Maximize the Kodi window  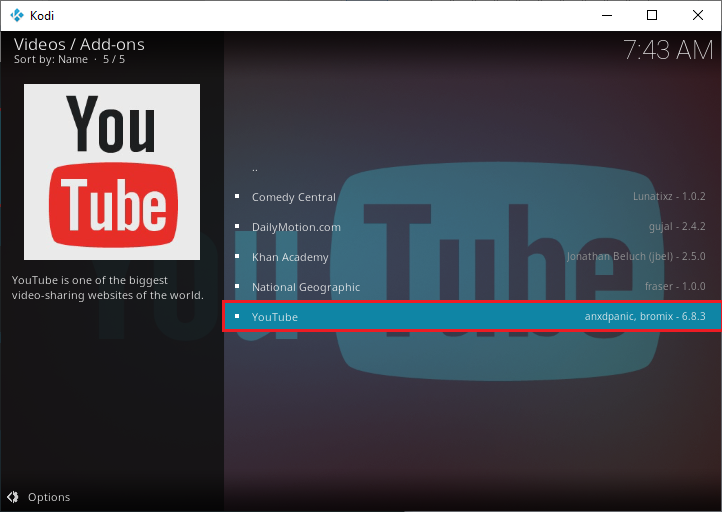pos(652,15)
